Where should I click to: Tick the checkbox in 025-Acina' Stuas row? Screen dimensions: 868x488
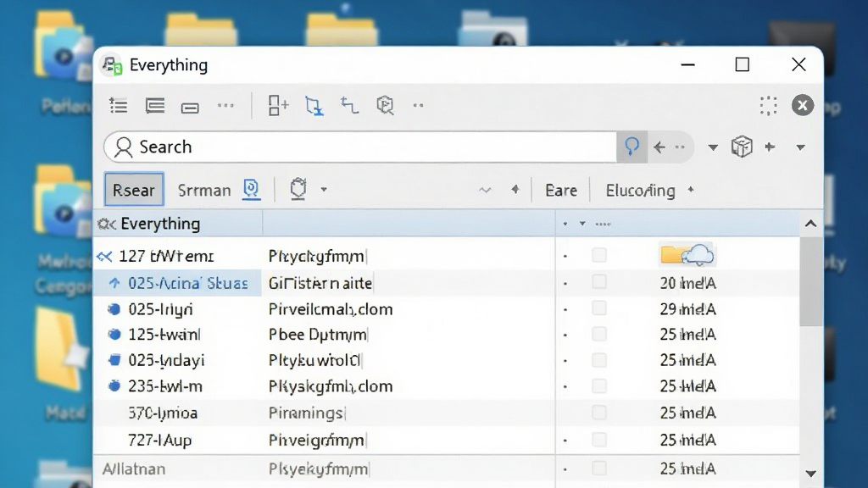pos(599,282)
